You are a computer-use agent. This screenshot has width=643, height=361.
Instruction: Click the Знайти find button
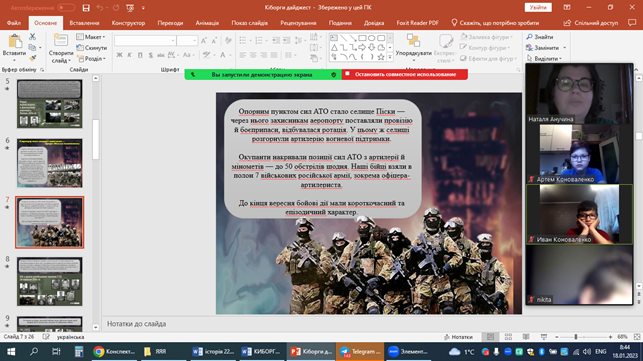pyautogui.click(x=540, y=37)
